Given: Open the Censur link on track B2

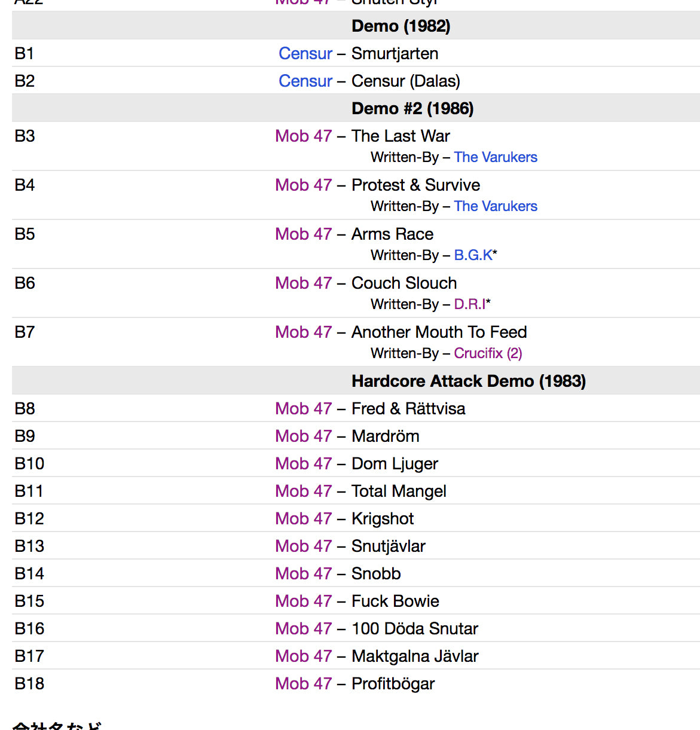Looking at the screenshot, I should coord(305,81).
